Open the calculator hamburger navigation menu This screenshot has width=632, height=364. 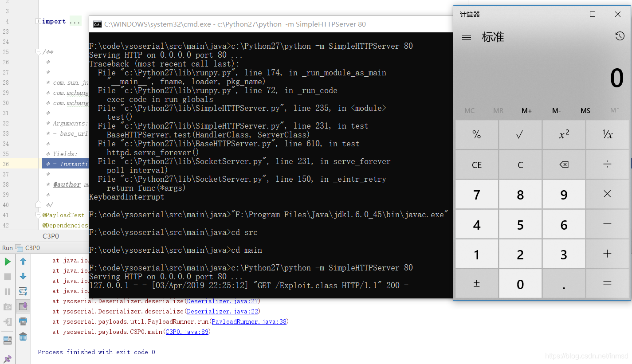point(467,37)
